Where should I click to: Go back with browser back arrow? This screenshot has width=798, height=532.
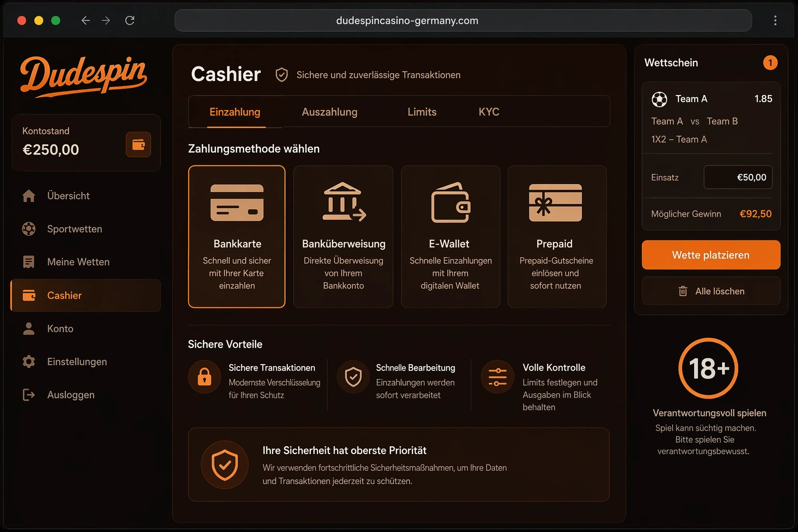[x=86, y=20]
